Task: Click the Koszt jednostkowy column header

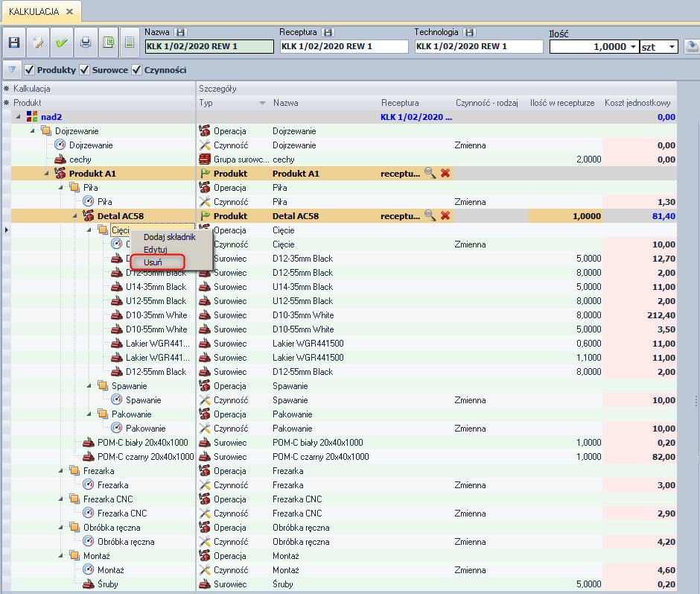Action: click(637, 103)
